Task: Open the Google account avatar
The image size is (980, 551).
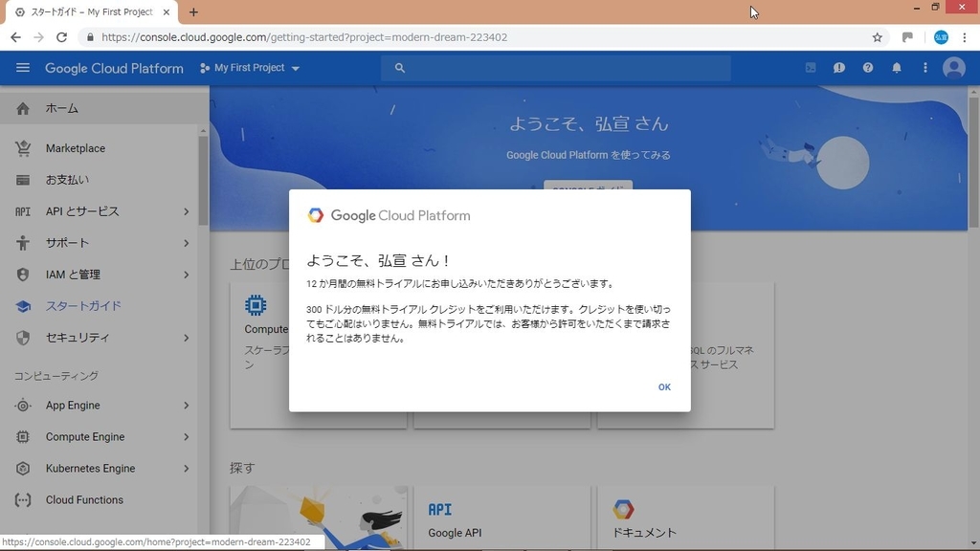Action: tap(953, 68)
